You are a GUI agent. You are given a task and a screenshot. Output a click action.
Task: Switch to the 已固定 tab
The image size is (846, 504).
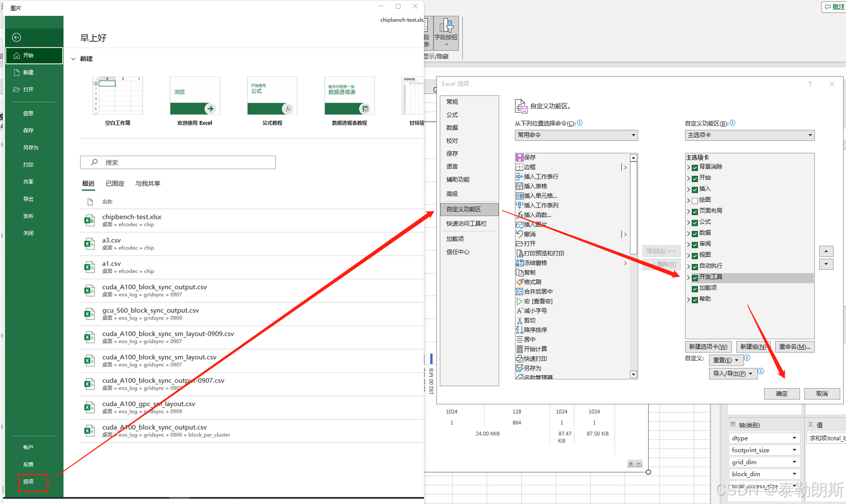coord(115,183)
